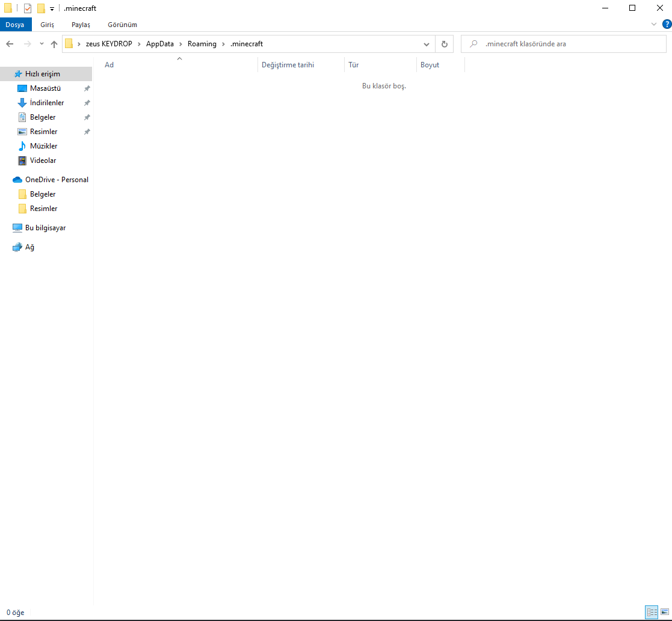This screenshot has height=621, width=672.
Task: Open Help with the question mark
Action: 667,24
